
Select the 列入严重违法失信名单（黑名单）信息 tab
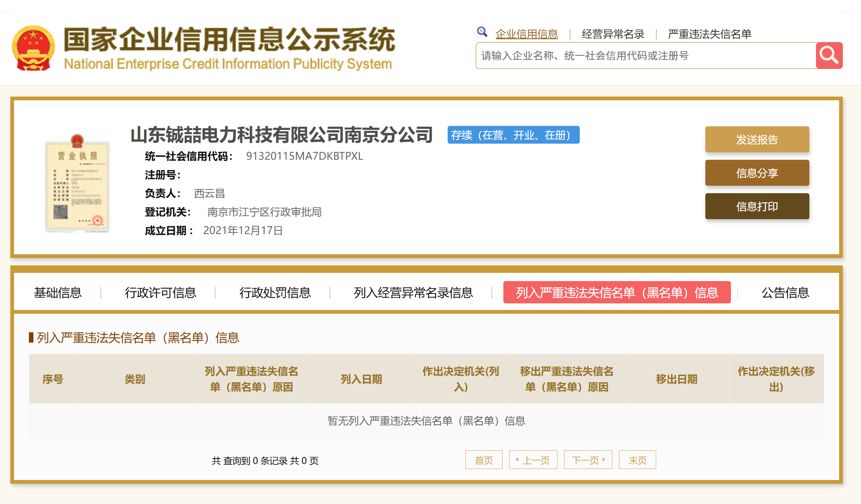[617, 292]
